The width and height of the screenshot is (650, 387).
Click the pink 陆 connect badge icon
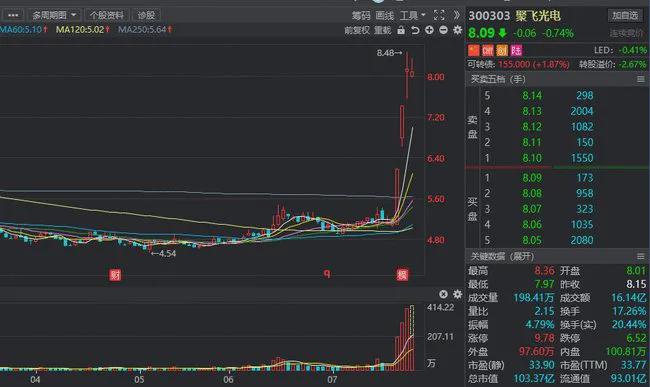point(516,50)
